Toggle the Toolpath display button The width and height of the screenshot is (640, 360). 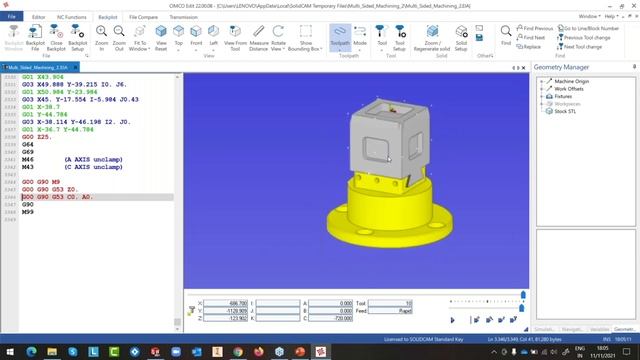pyautogui.click(x=340, y=37)
